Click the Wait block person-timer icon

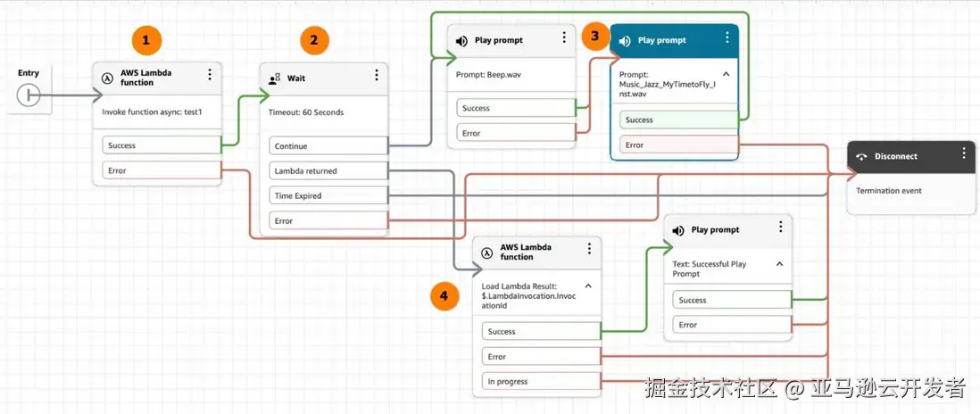click(x=274, y=79)
